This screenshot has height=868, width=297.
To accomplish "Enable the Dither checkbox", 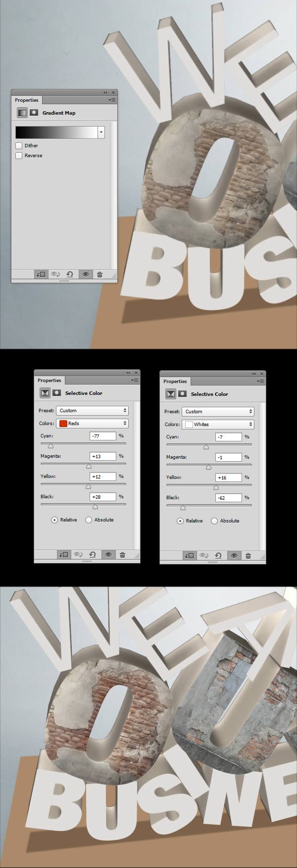I will pyautogui.click(x=19, y=145).
